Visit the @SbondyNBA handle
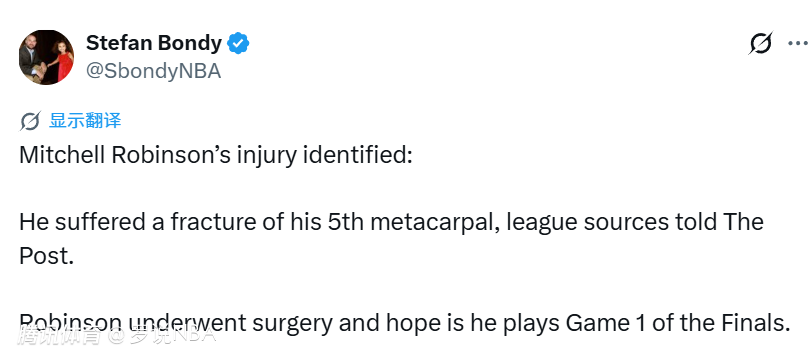Image resolution: width=812 pixels, height=360 pixels. point(153,71)
